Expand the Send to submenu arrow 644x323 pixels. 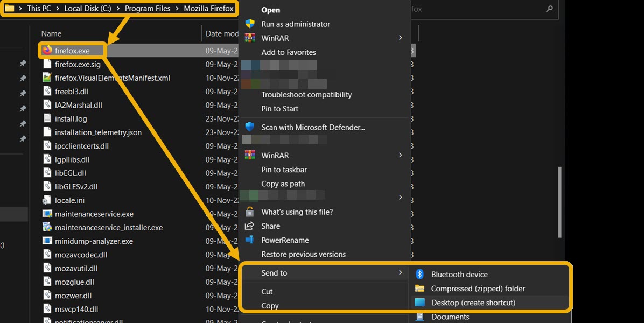pyautogui.click(x=400, y=273)
